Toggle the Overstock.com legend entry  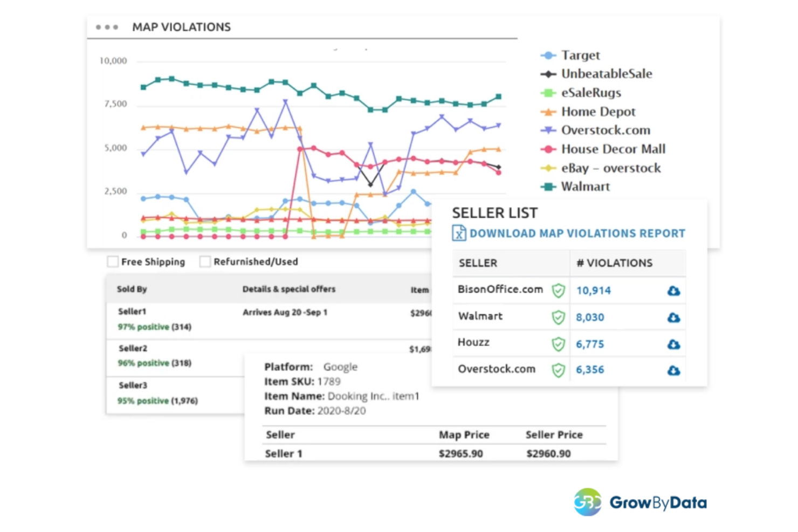(595, 130)
